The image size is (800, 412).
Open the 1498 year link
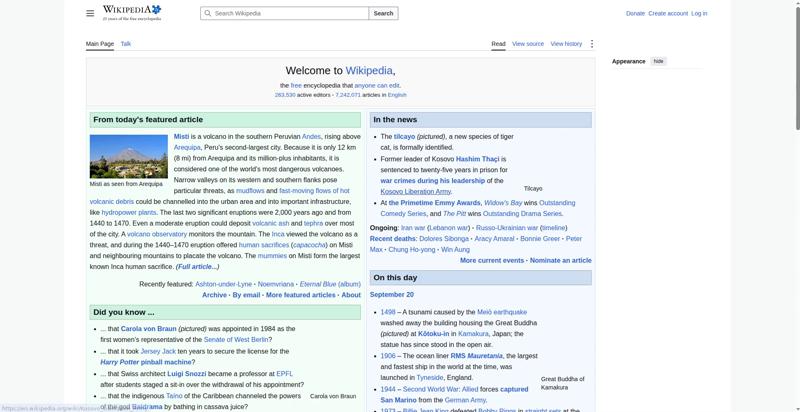(x=388, y=312)
